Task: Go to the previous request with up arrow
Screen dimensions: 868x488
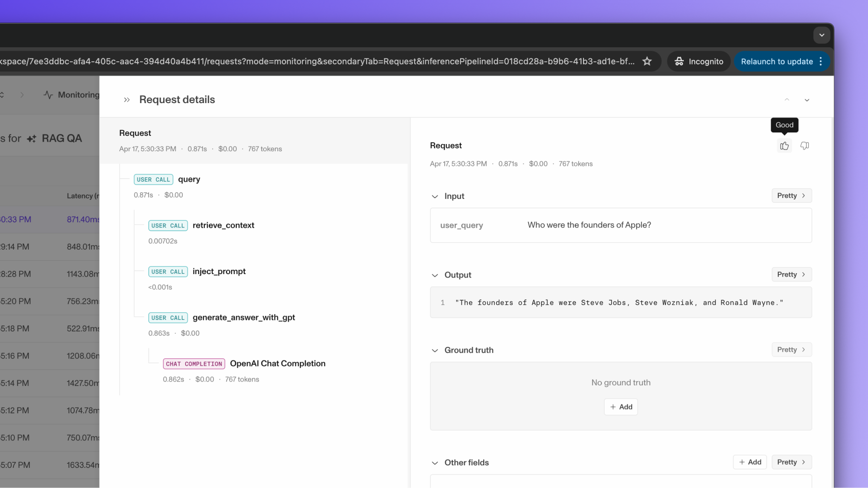Action: tap(787, 100)
